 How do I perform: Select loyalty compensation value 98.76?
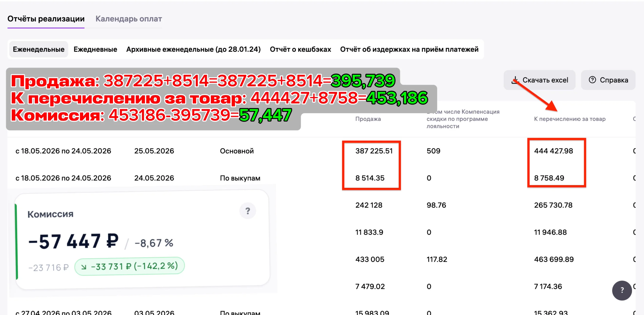436,205
